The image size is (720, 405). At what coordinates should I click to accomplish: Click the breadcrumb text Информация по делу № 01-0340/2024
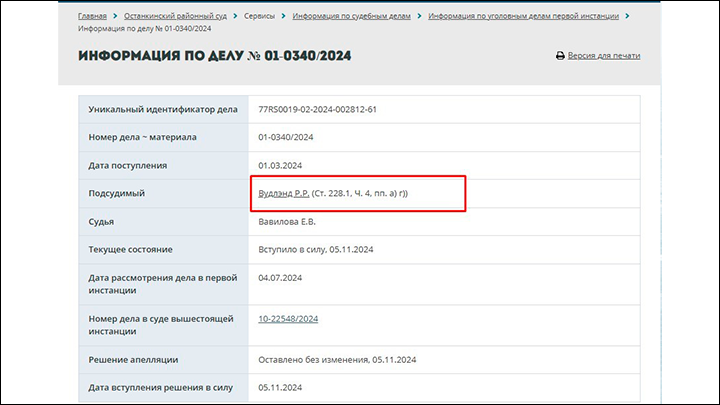coord(145,28)
